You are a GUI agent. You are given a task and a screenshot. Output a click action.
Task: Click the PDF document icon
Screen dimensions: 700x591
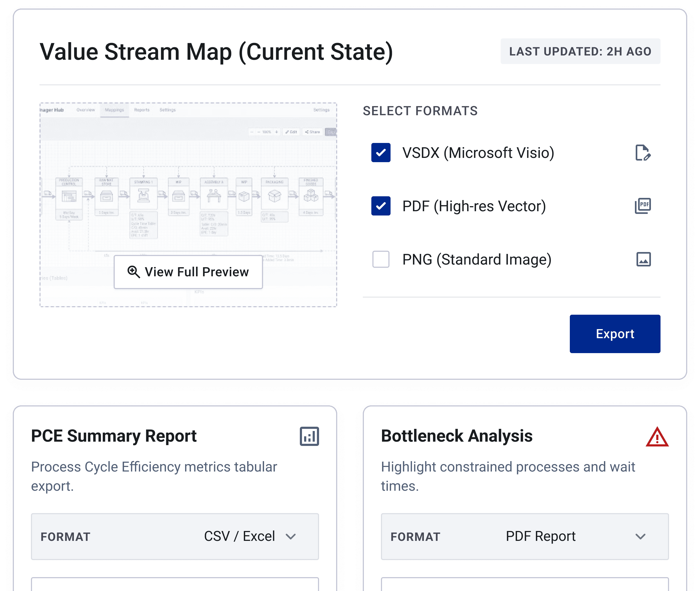643,206
